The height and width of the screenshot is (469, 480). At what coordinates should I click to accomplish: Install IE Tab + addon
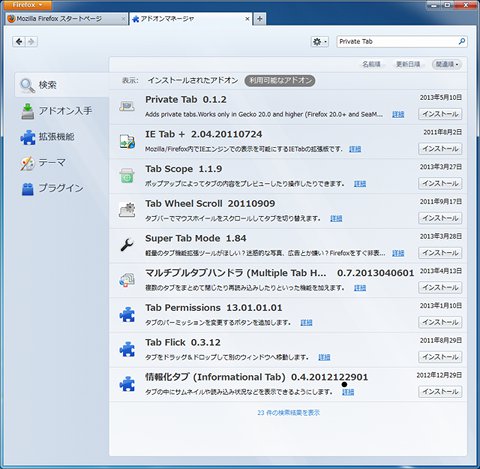point(440,149)
